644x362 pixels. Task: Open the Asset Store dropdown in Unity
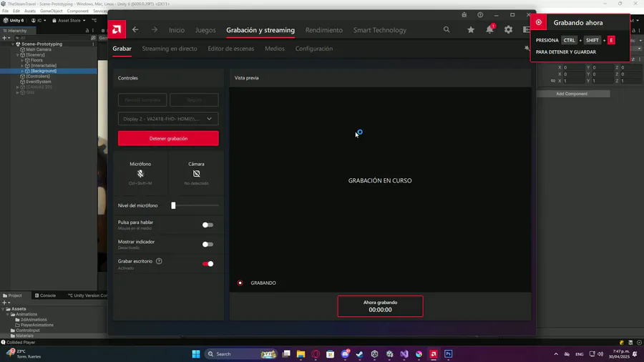69,20
